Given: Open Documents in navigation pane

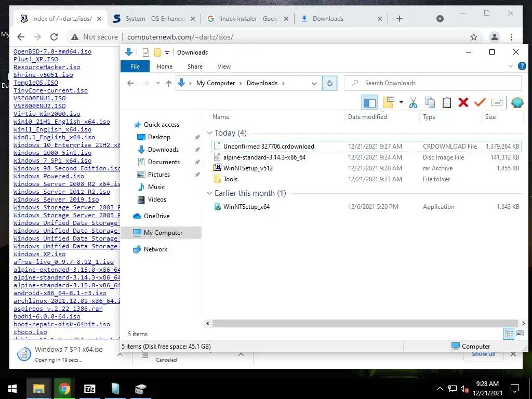Looking at the screenshot, I should point(164,162).
